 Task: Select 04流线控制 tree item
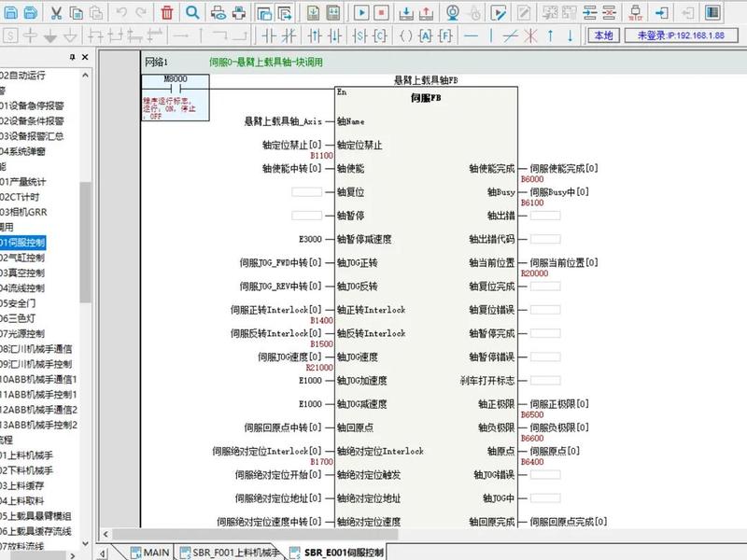(x=22, y=288)
